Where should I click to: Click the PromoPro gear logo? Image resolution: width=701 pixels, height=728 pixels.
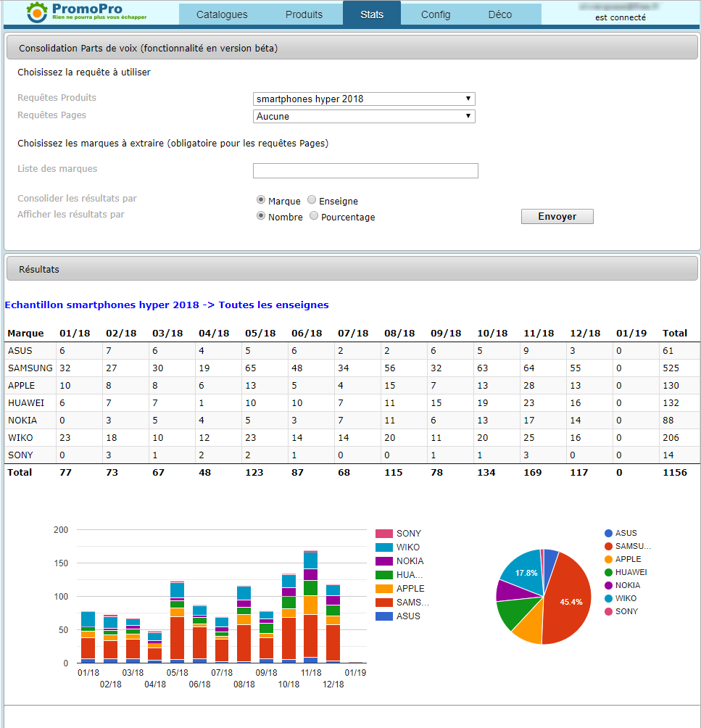pos(38,12)
